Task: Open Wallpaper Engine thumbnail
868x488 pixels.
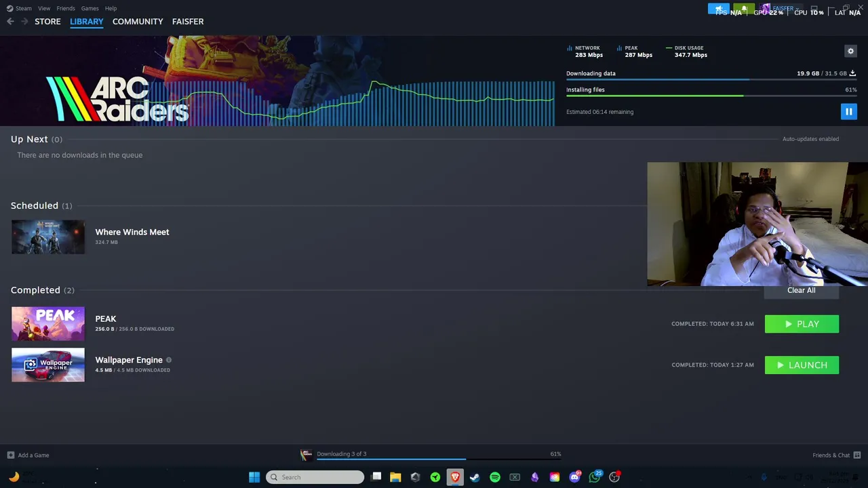Action: (x=48, y=365)
